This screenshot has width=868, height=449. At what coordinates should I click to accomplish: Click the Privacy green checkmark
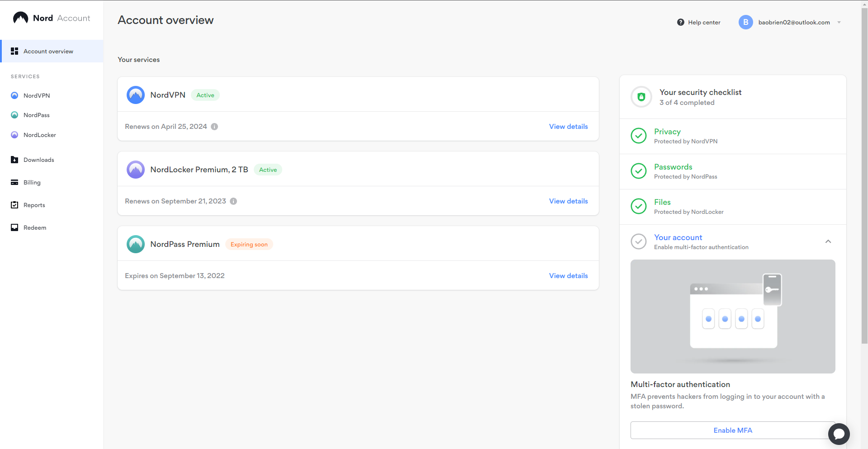pyautogui.click(x=639, y=136)
